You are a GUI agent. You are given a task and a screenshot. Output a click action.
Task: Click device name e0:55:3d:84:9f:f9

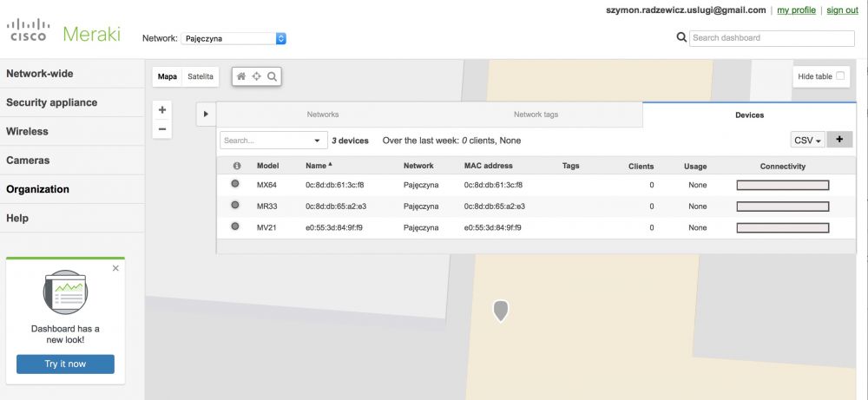[x=334, y=227]
